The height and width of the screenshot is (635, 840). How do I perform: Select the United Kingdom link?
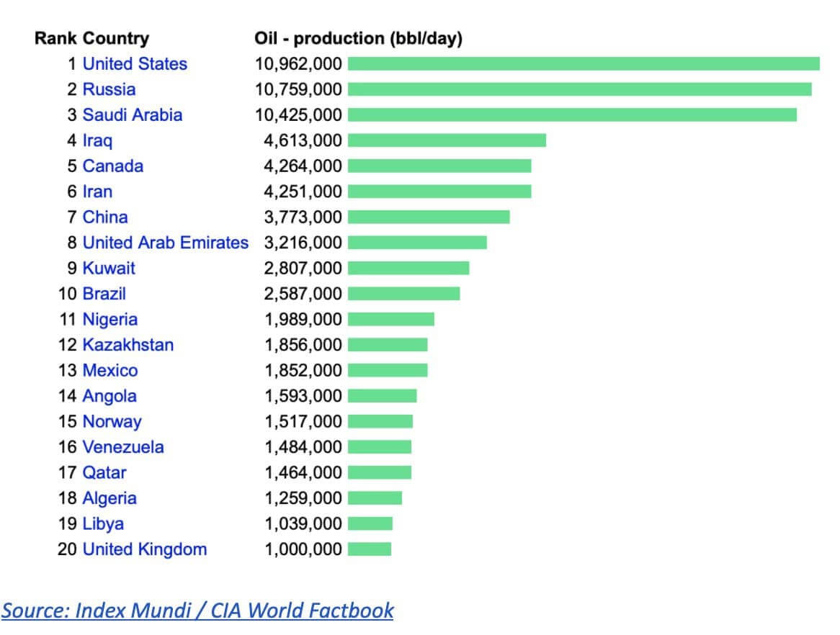coord(145,549)
